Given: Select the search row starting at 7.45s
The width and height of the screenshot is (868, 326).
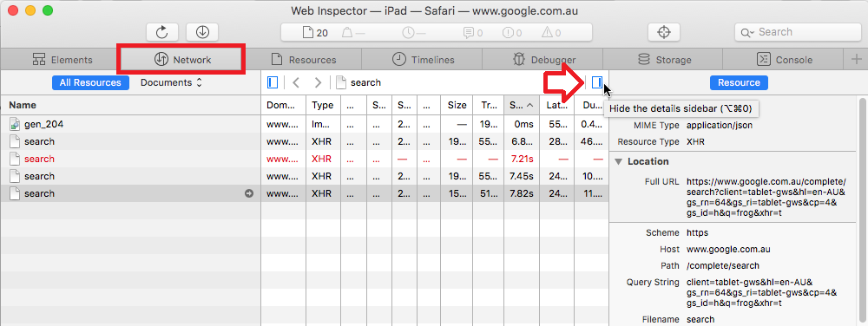Looking at the screenshot, I should [305, 176].
